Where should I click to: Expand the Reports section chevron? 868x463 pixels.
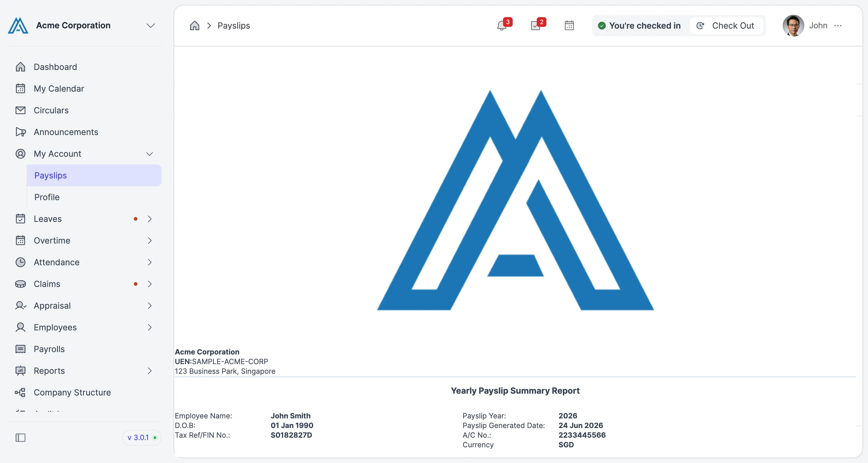(149, 371)
